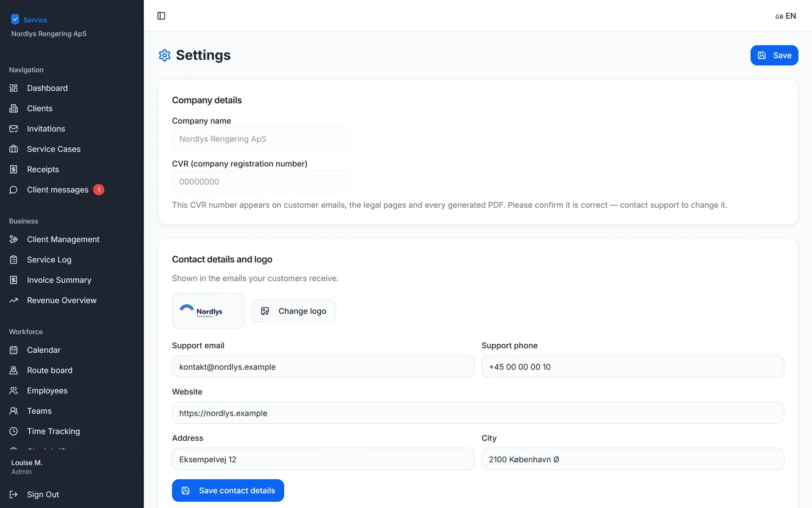812x508 pixels.
Task: Click the Client Management icon
Action: pyautogui.click(x=14, y=239)
